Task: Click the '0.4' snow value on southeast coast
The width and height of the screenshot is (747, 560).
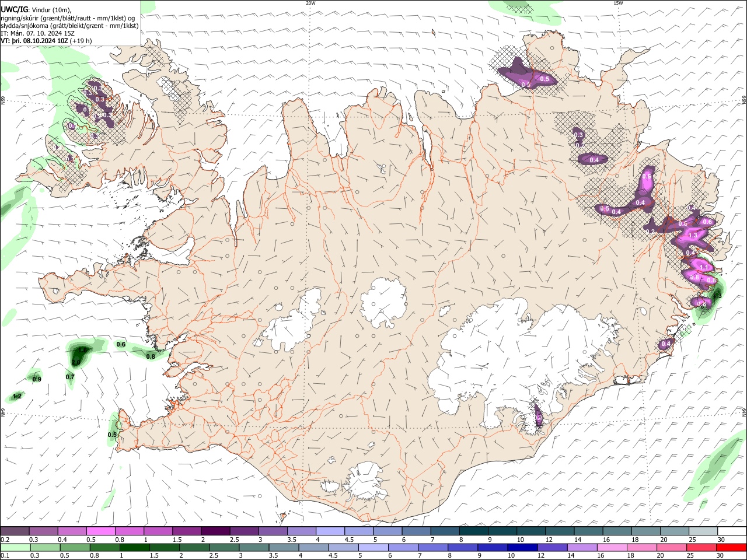Action: point(666,345)
